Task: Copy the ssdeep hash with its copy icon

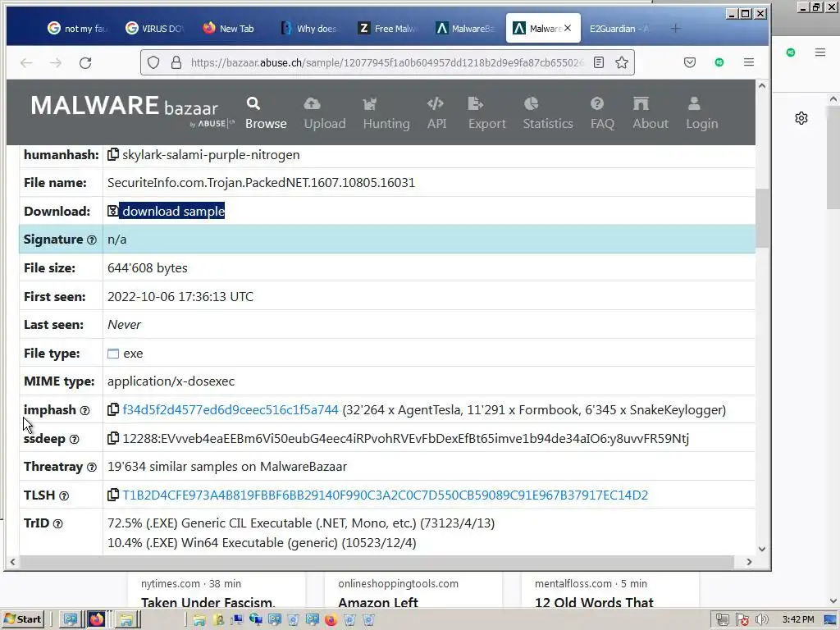Action: coord(113,438)
